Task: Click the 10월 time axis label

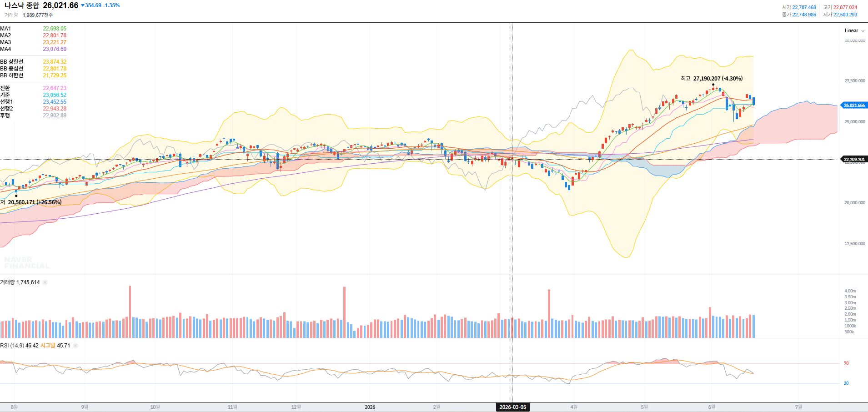Action: 155,407
